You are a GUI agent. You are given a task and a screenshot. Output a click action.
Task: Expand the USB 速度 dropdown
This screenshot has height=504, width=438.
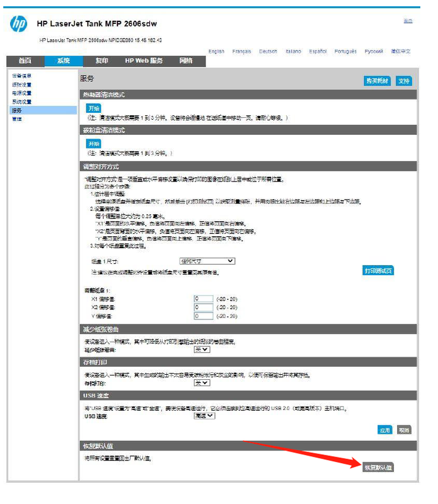coord(204,416)
